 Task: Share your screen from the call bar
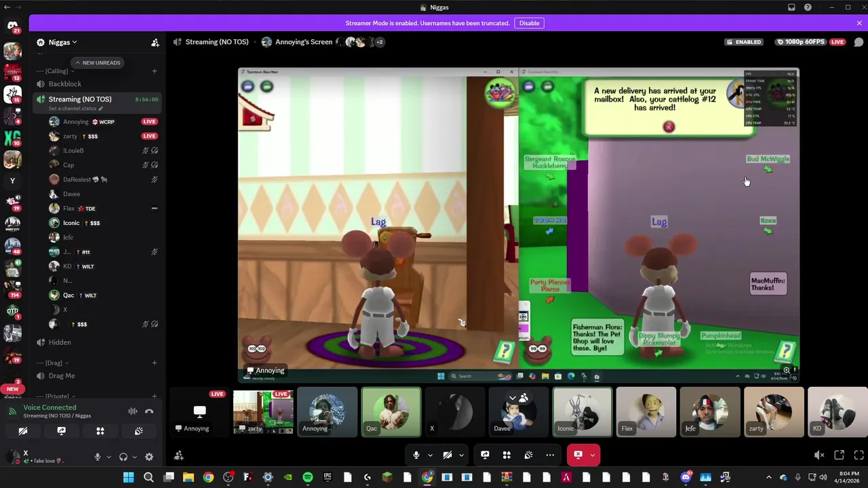pos(485,455)
